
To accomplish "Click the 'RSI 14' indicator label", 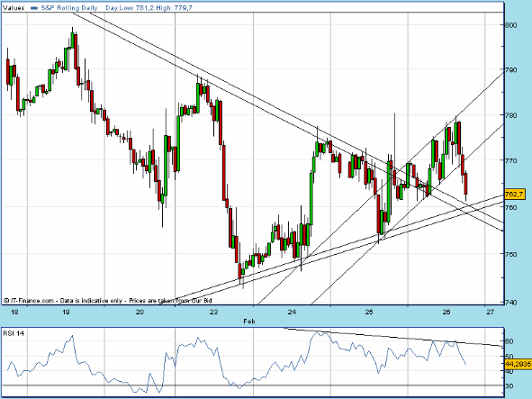I will coord(14,333).
